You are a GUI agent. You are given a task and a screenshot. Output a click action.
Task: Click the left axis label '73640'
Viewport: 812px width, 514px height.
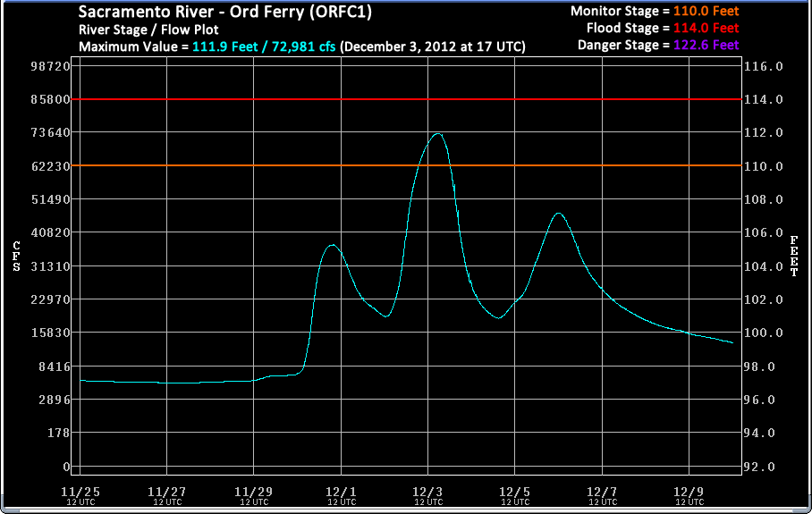coord(50,132)
